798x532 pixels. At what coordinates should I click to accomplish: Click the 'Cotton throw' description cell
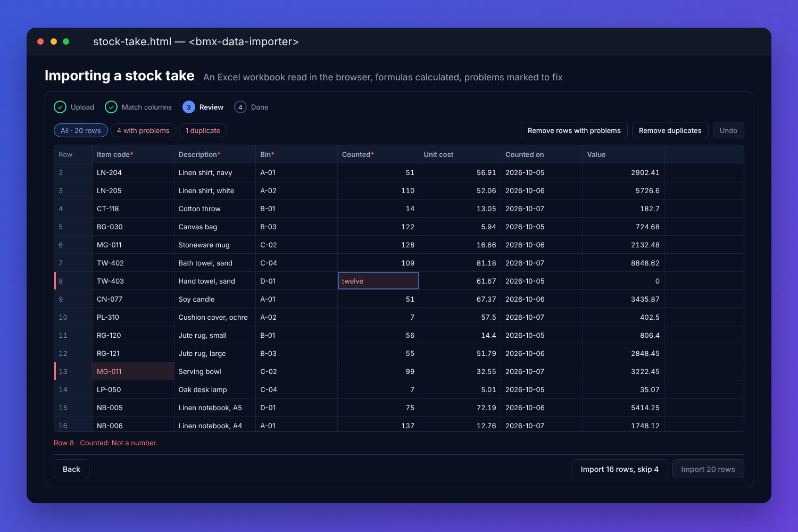click(x=215, y=209)
